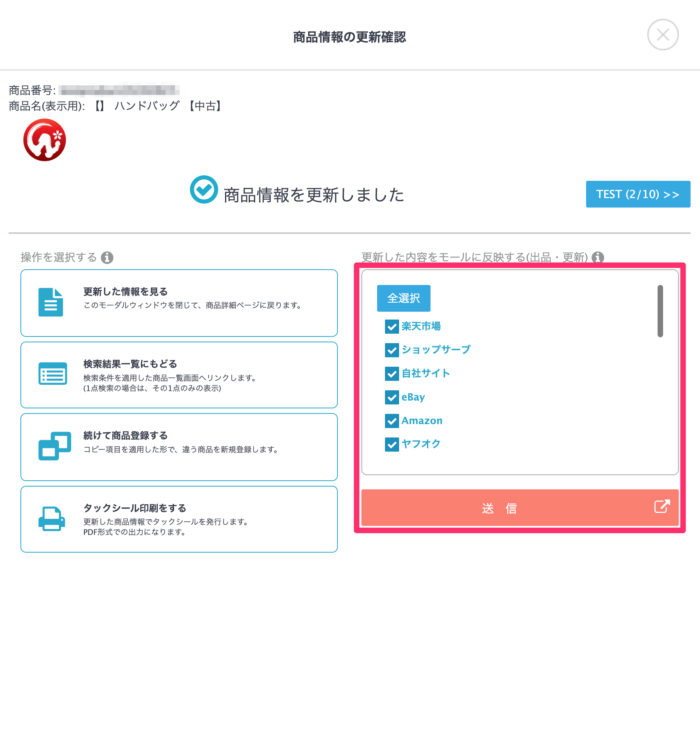Click info icon beside 操作を選択する
The height and width of the screenshot is (735, 700).
[107, 257]
